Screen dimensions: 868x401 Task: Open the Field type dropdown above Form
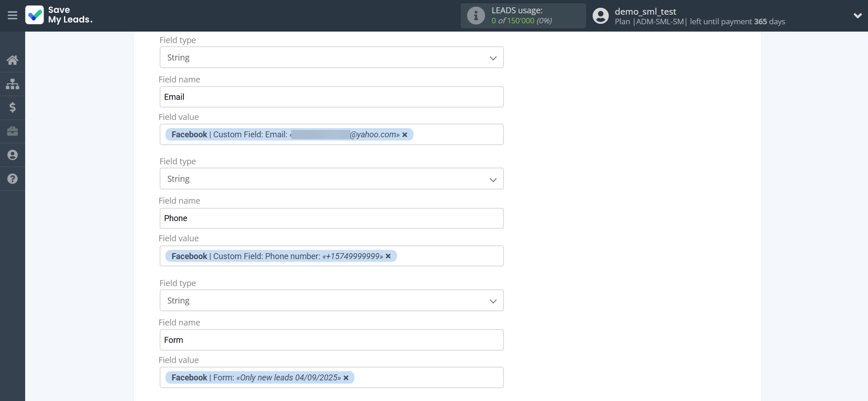point(331,301)
